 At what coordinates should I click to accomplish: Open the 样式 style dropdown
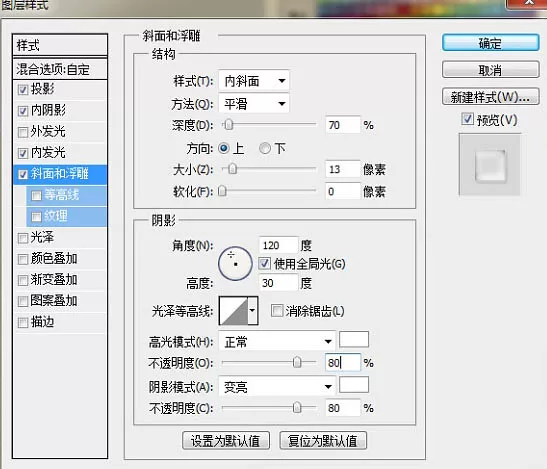pos(254,81)
